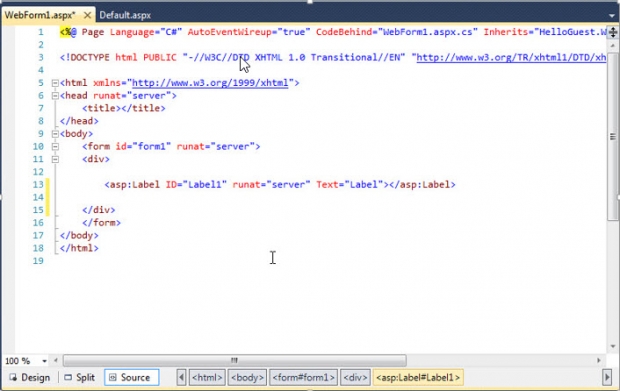The height and width of the screenshot is (391, 620).
Task: Click tag navigator right arrow
Action: (x=607, y=378)
